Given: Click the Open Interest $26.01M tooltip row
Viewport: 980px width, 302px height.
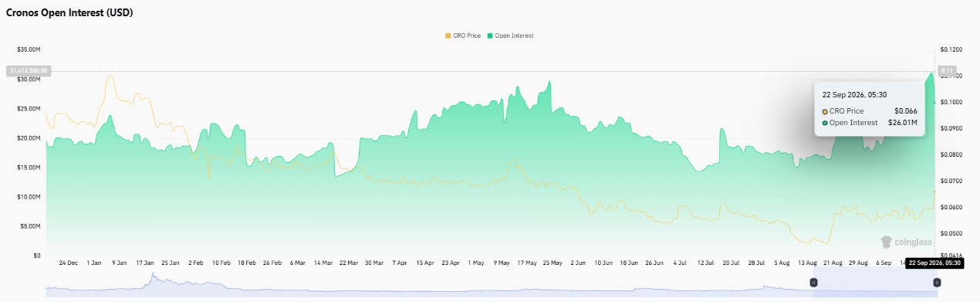Looking at the screenshot, I should coord(870,123).
